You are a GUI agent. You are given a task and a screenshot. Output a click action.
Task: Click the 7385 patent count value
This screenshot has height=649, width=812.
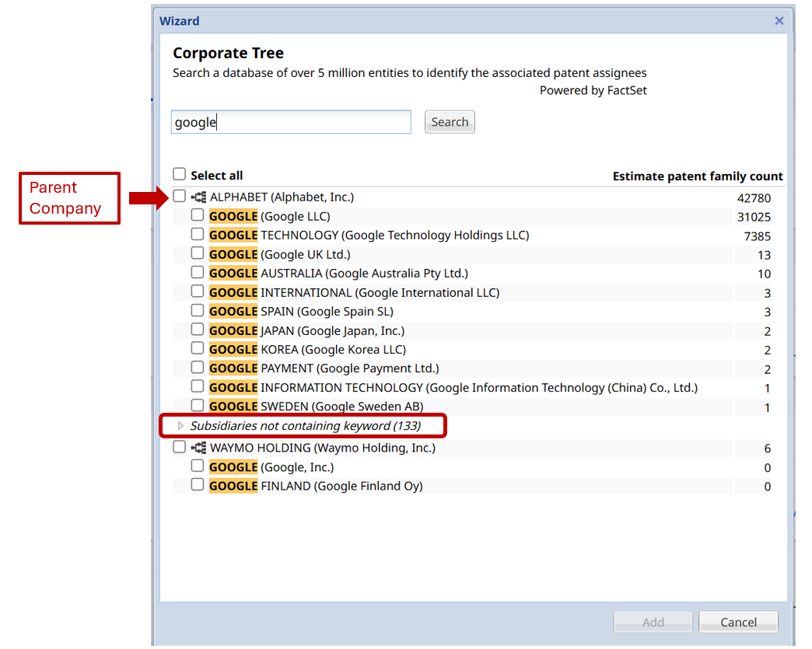757,236
